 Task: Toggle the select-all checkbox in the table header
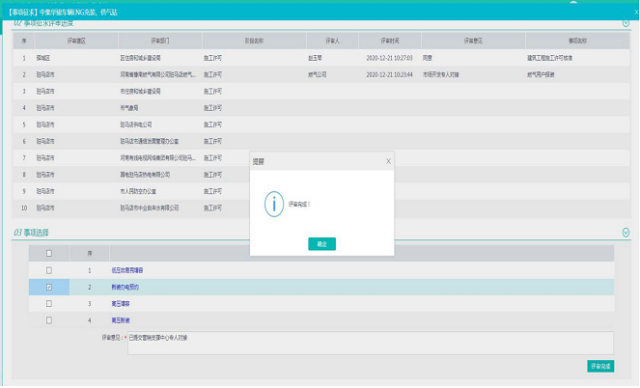pyautogui.click(x=49, y=253)
